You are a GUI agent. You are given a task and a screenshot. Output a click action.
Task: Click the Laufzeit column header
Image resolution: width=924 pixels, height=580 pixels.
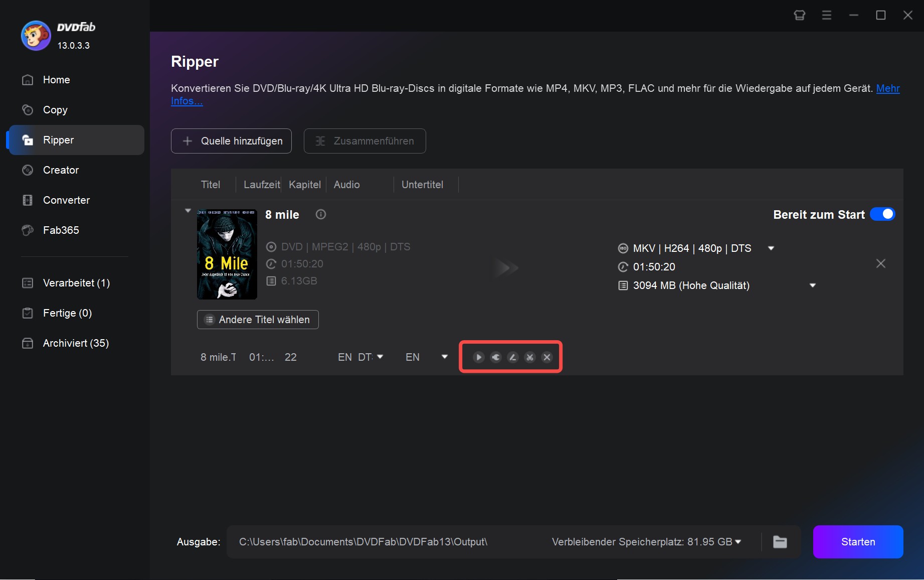point(262,185)
